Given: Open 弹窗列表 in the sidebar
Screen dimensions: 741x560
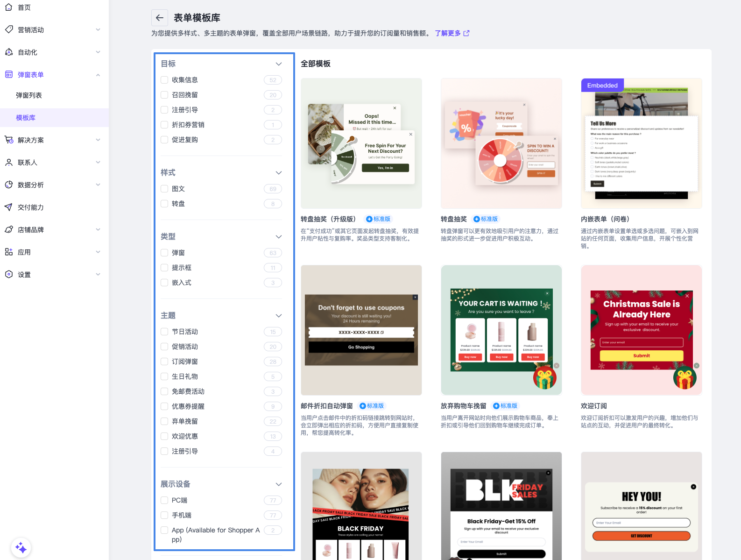Looking at the screenshot, I should (29, 95).
